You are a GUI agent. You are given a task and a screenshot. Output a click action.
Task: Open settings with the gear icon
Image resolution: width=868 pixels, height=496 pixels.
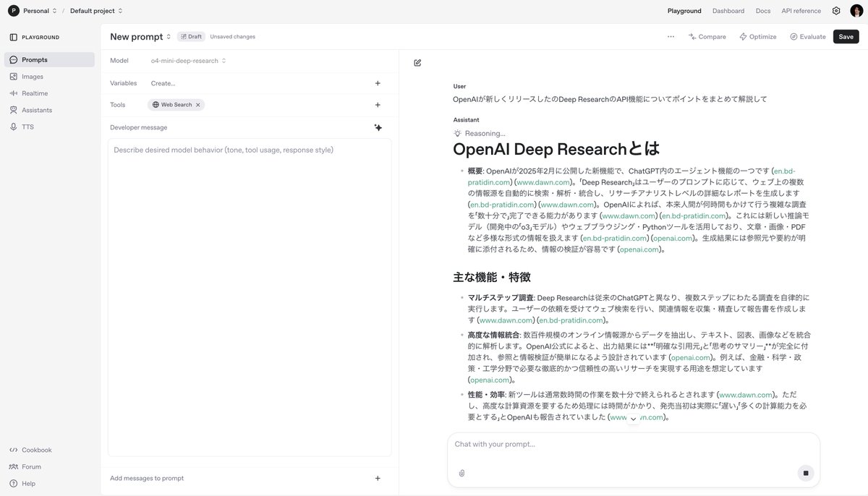[836, 11]
